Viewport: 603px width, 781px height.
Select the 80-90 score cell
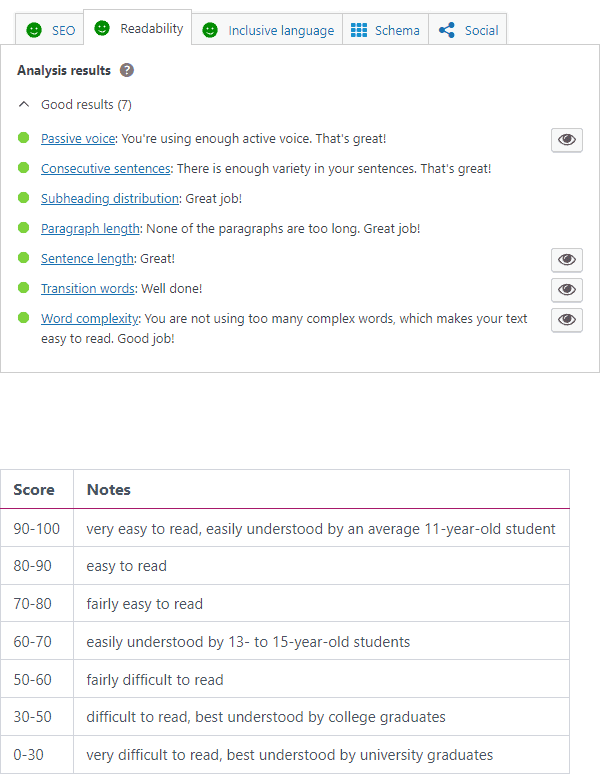37,566
